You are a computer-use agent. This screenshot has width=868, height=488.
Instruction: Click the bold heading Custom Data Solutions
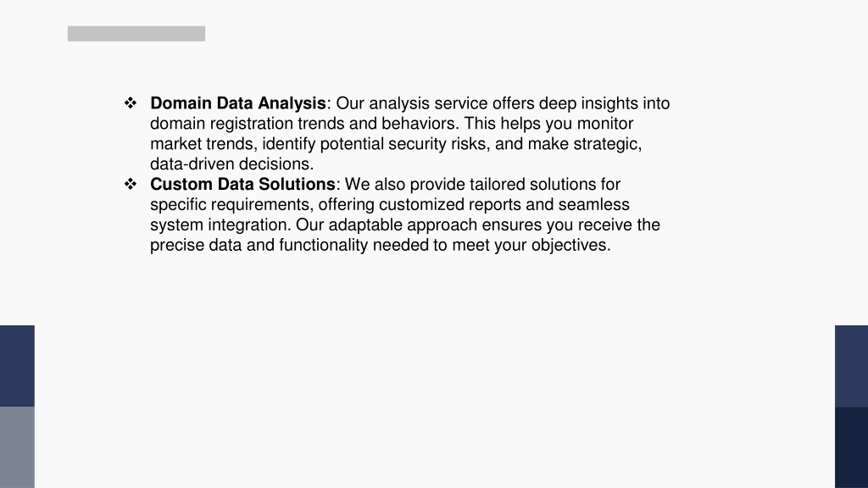[242, 184]
